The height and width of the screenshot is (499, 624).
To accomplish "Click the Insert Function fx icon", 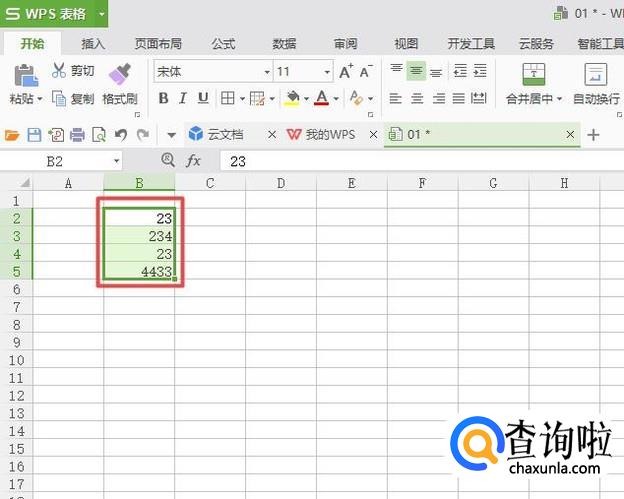I will pyautogui.click(x=194, y=161).
